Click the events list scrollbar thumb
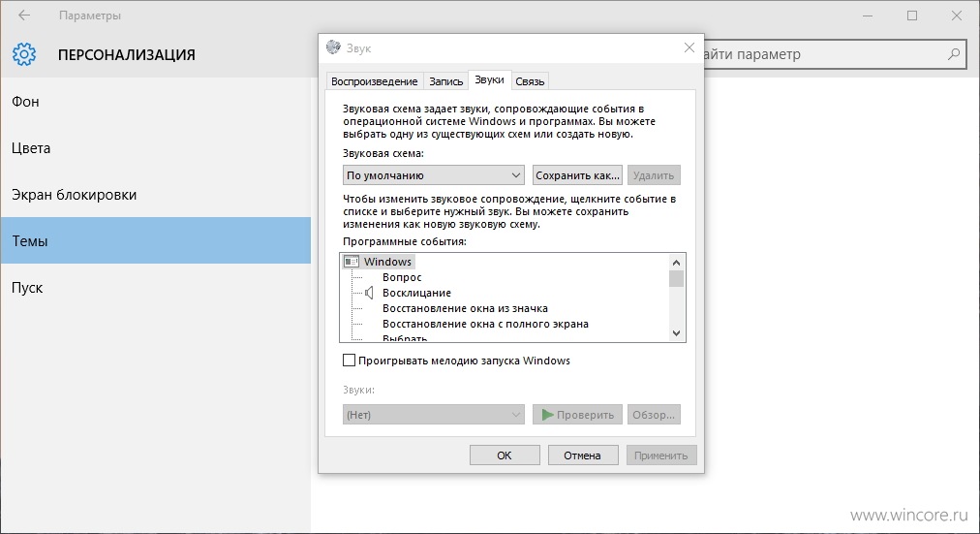The image size is (980, 534). coord(676,278)
